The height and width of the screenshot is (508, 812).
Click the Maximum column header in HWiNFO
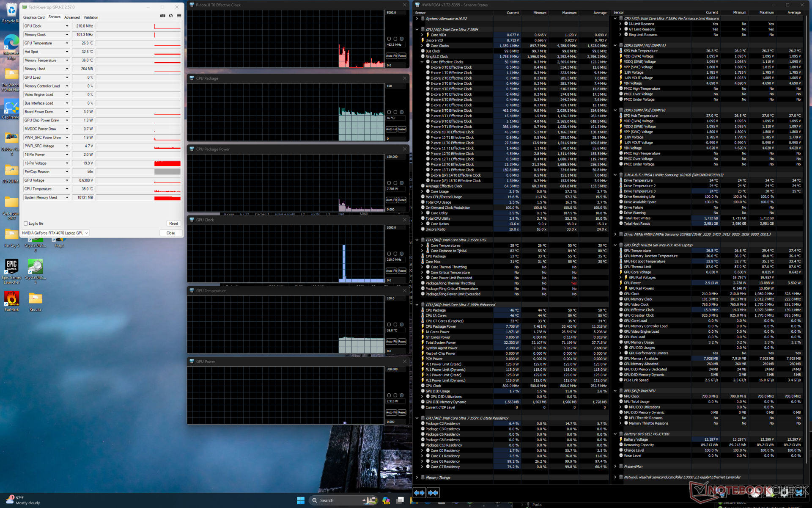[x=569, y=13]
